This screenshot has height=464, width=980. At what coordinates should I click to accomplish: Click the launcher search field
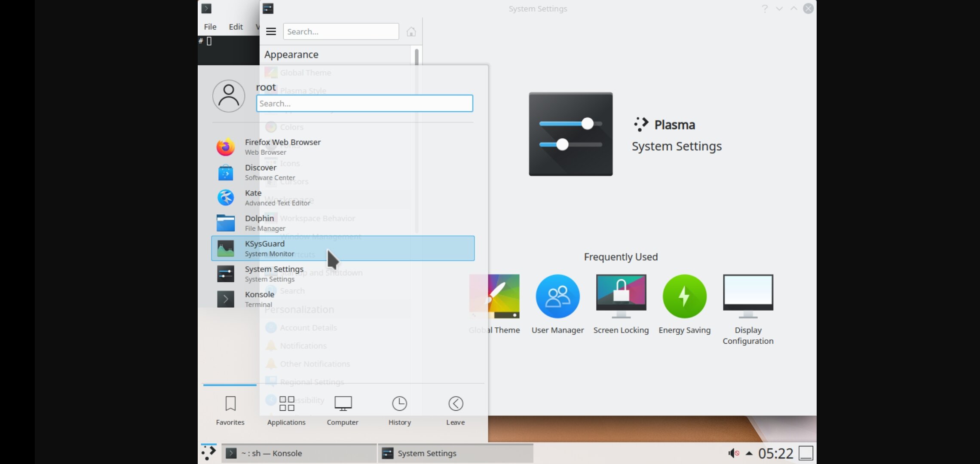[x=364, y=104]
